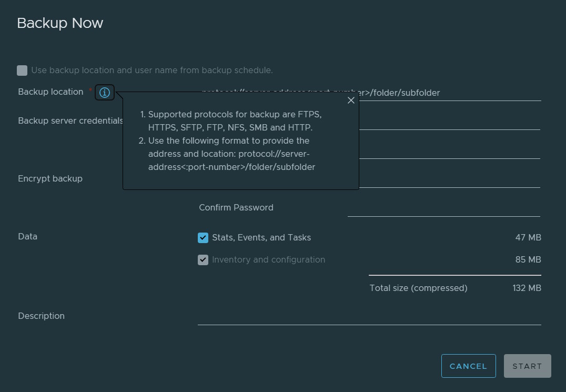Click the Total size (compressed) label

tap(418, 288)
